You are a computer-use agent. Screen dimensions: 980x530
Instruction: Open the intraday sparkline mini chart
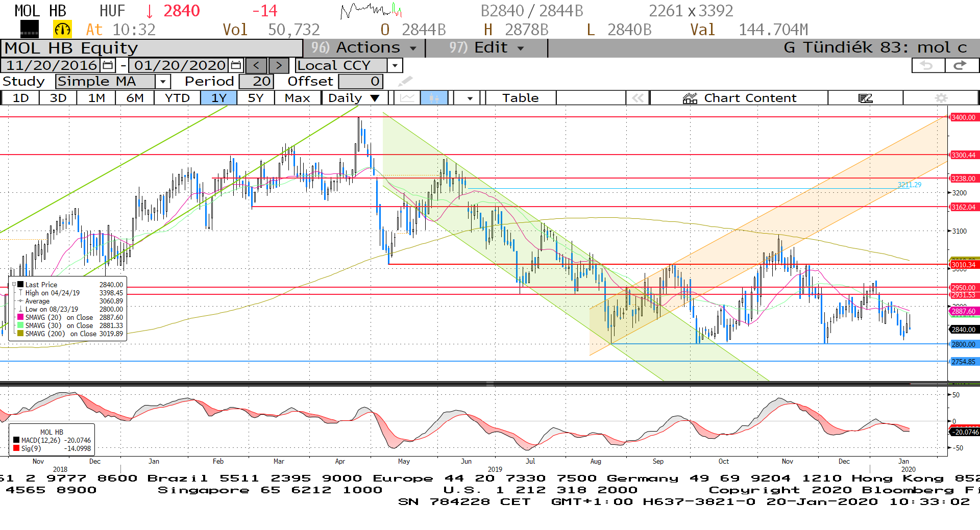click(x=371, y=10)
